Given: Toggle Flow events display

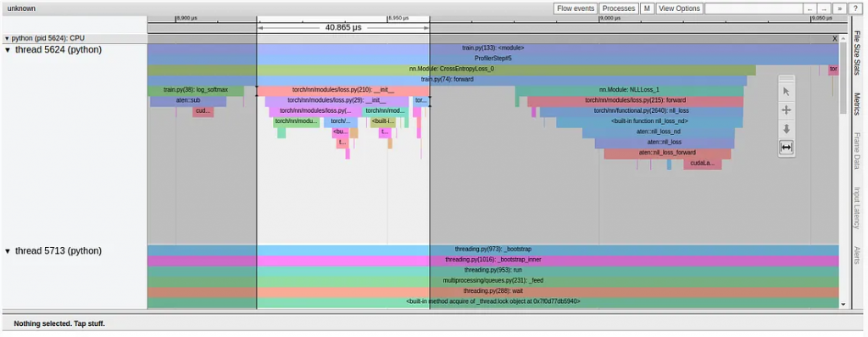Looking at the screenshot, I should pyautogui.click(x=576, y=8).
